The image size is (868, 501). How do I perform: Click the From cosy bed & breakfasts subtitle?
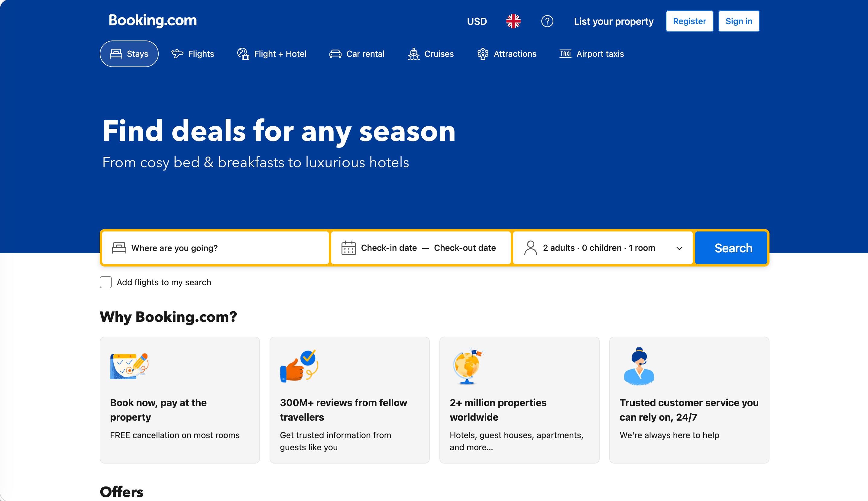pos(256,162)
